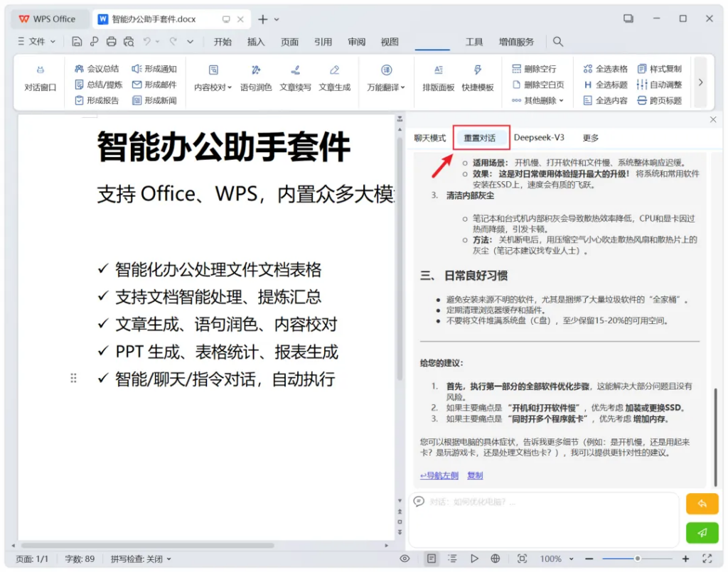
Task: Click the 复制 copy link below the reply
Action: tap(475, 475)
